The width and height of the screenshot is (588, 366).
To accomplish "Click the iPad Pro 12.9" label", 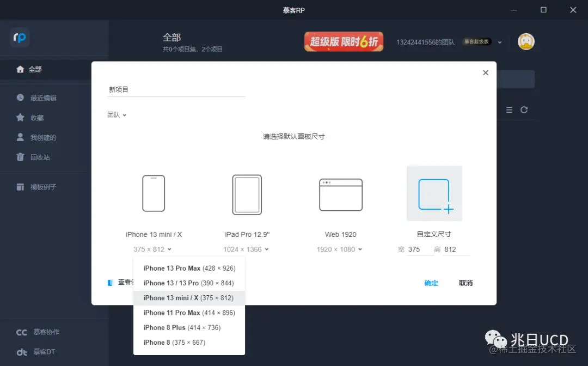I will [247, 235].
